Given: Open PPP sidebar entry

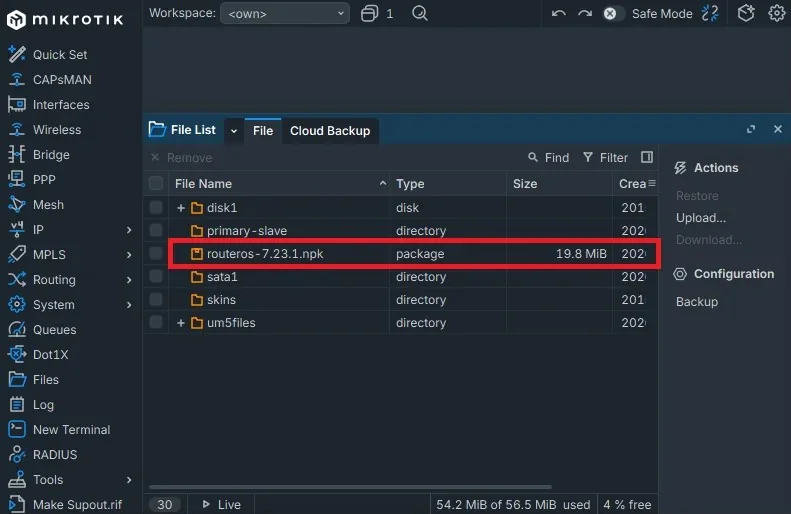Looking at the screenshot, I should (x=32, y=180).
